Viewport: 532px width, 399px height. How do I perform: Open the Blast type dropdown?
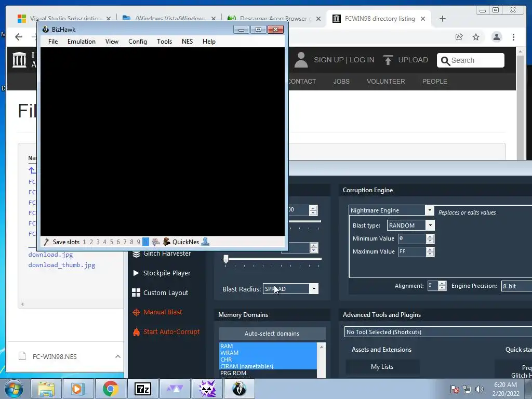click(410, 225)
